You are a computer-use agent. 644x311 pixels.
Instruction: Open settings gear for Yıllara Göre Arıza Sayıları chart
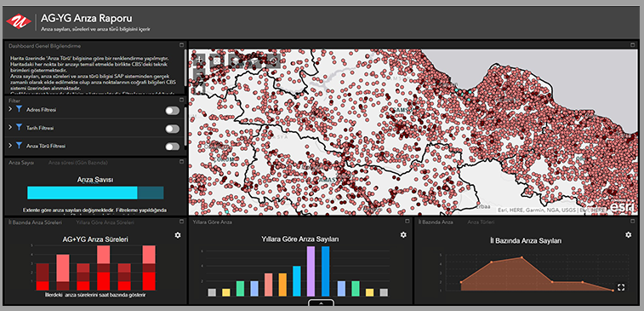(403, 234)
